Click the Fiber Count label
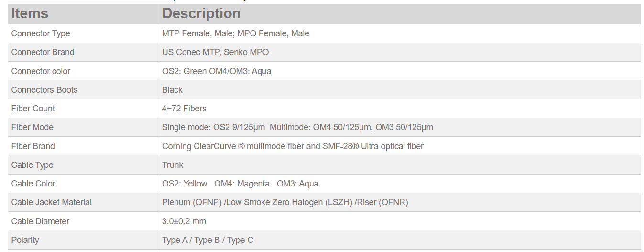 coord(33,109)
